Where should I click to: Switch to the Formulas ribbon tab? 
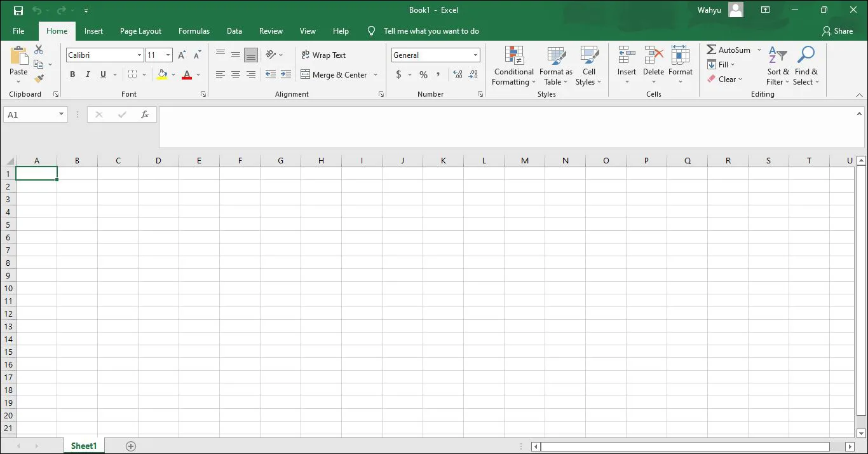click(x=194, y=31)
